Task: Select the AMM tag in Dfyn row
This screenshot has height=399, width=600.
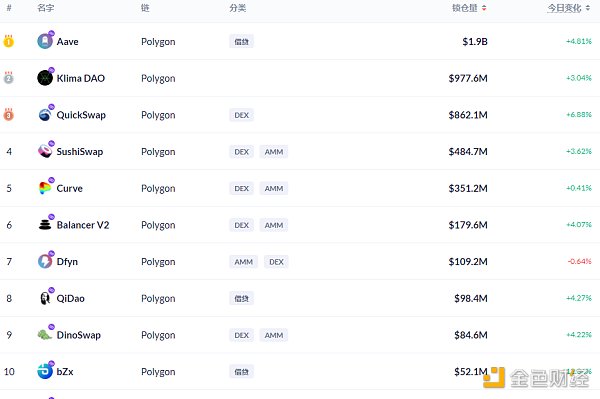Action: (244, 262)
